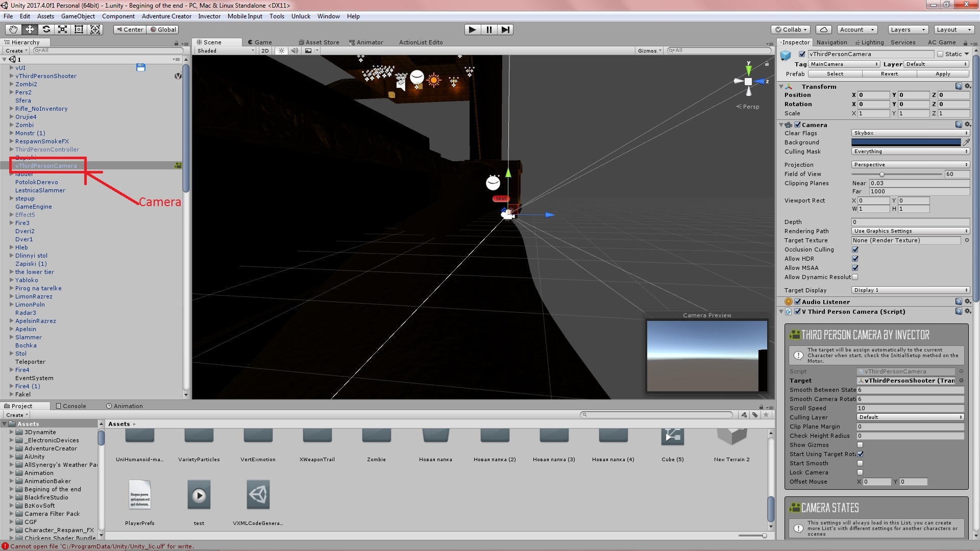Open the GameObject menu
This screenshot has width=980, height=551.
[x=78, y=16]
